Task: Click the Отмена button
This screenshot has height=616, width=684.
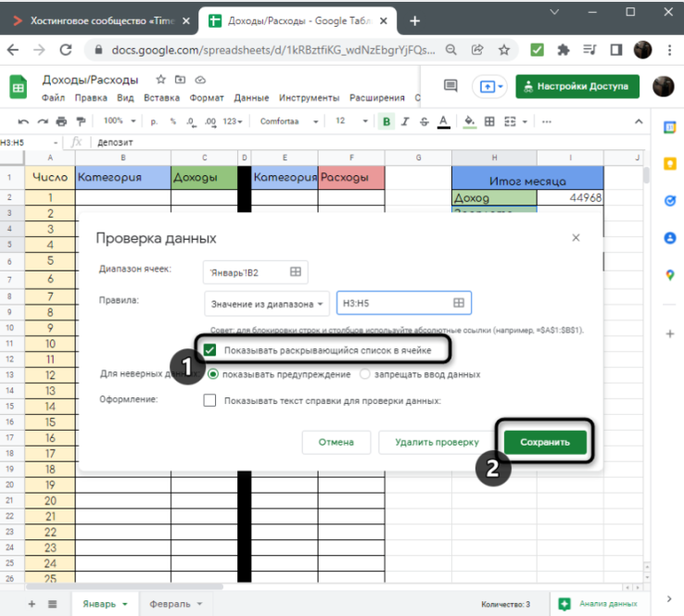Action: click(x=336, y=443)
